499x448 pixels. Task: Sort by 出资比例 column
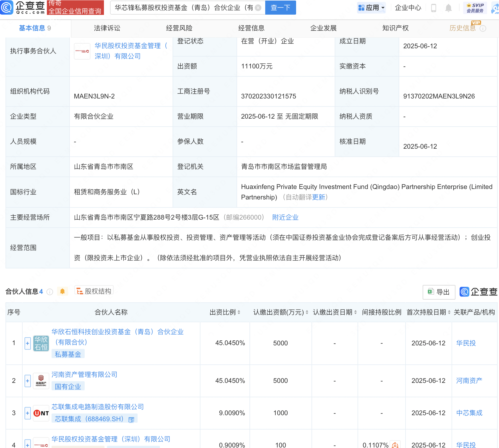click(239, 312)
